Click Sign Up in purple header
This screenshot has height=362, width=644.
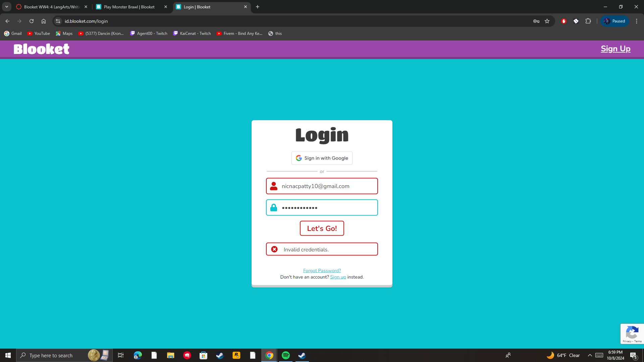(x=615, y=49)
